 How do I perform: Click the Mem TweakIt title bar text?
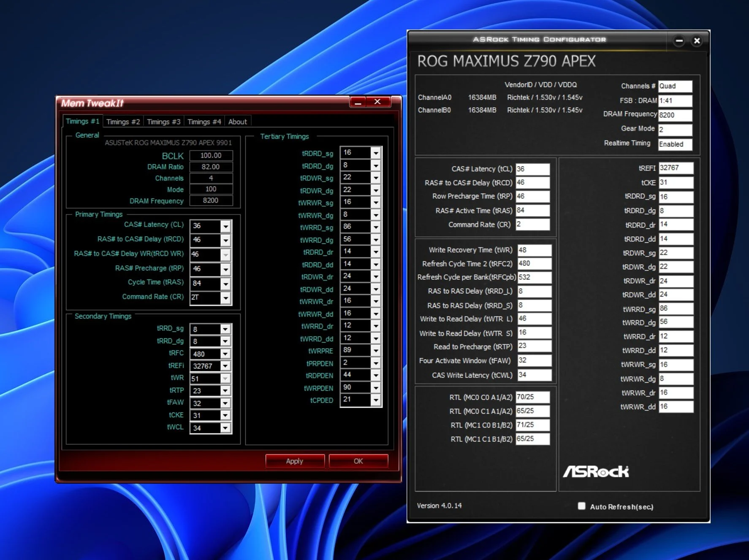(92, 103)
